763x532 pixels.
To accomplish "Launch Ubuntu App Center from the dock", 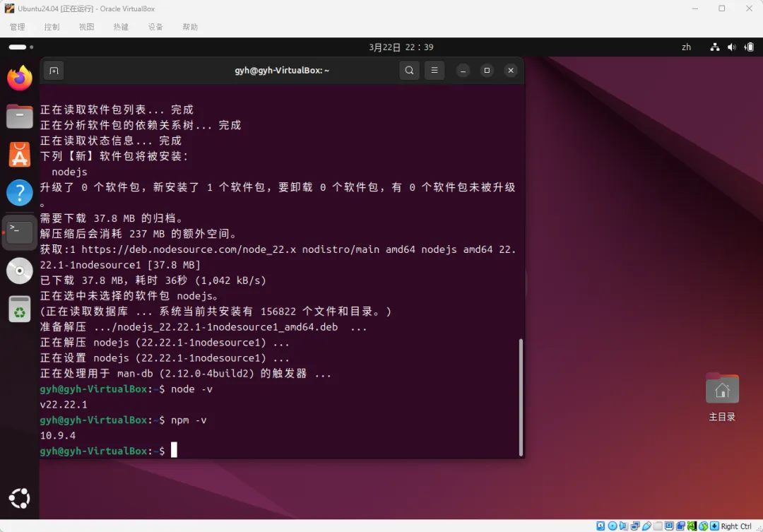I will tap(20, 155).
